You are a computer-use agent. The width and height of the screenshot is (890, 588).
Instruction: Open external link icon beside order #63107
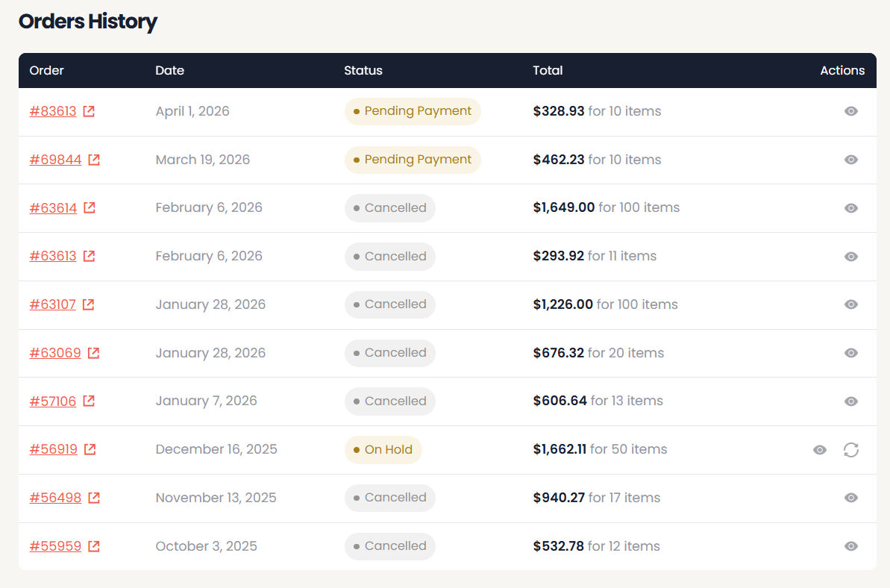tap(89, 304)
